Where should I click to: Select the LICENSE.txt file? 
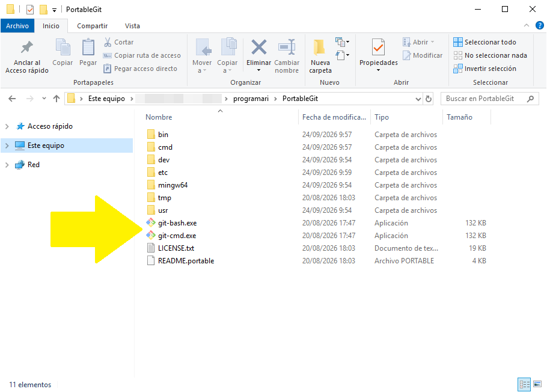[176, 248]
